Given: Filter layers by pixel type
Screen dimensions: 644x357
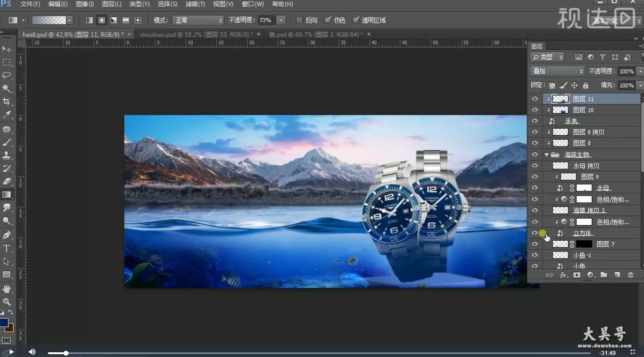Looking at the screenshot, I should tap(579, 57).
